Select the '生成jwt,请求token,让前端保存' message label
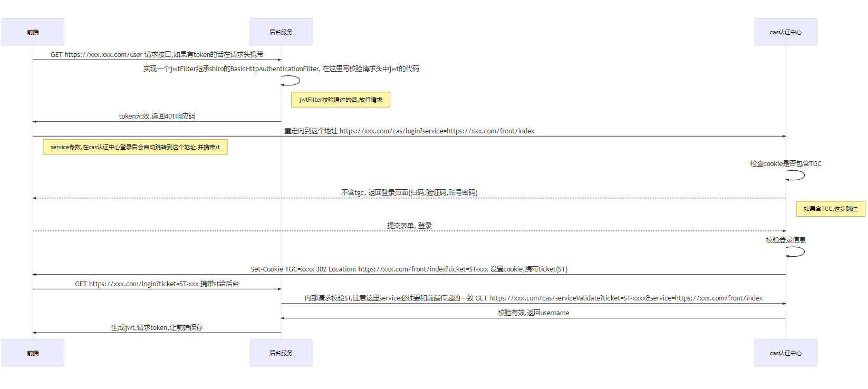The image size is (868, 389). click(x=157, y=327)
